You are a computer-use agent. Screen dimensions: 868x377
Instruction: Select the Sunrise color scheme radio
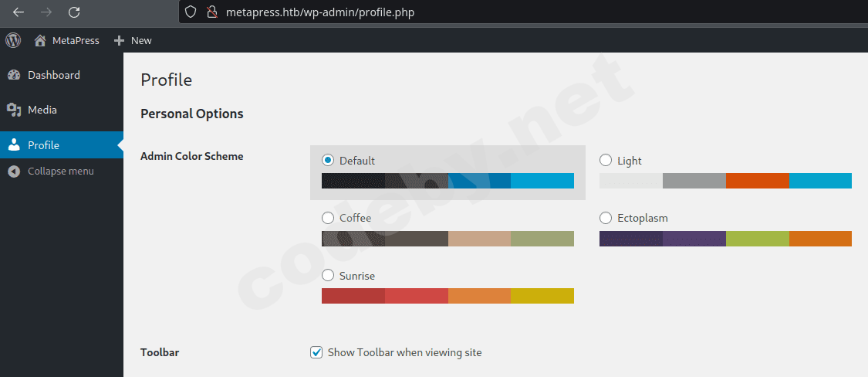coord(328,276)
